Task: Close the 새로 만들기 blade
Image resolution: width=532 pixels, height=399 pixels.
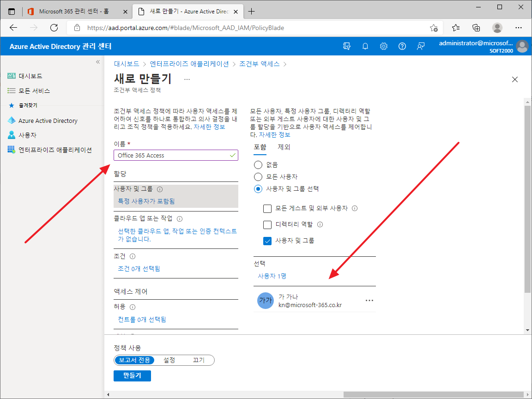Action: 515,79
